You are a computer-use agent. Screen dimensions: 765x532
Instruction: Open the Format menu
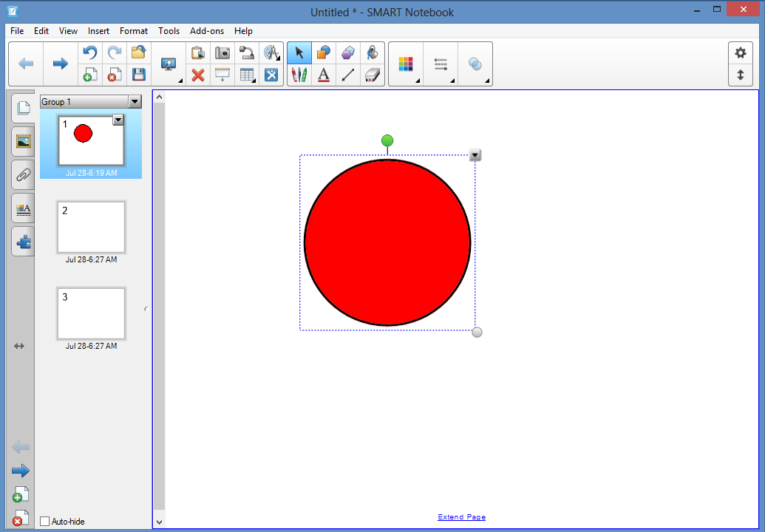pos(134,31)
